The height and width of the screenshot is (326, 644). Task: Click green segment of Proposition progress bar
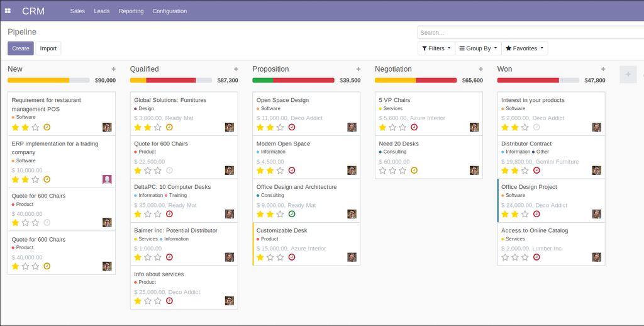(263, 80)
